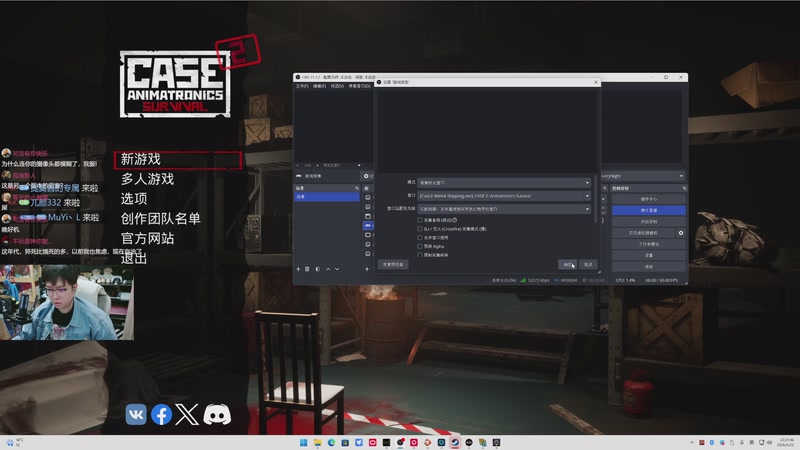
Task: Open 选项 in the game menu
Action: click(x=134, y=198)
